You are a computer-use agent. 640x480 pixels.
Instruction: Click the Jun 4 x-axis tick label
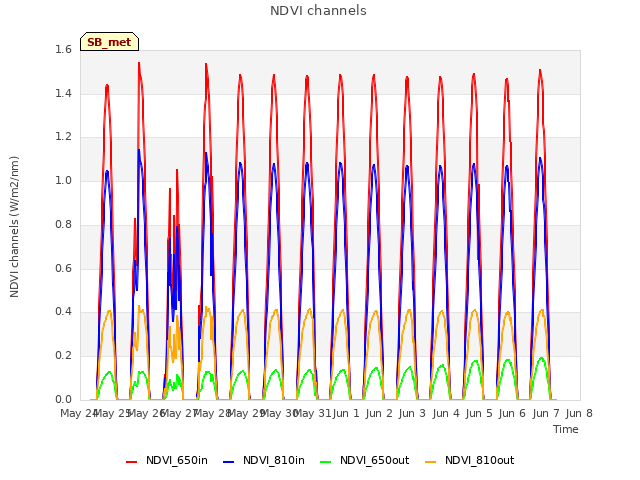click(x=446, y=413)
